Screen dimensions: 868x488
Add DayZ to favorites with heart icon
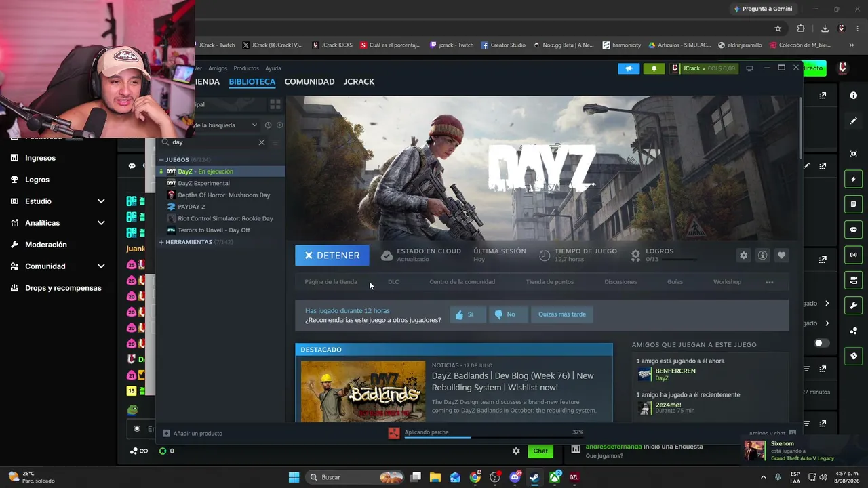[x=782, y=256]
